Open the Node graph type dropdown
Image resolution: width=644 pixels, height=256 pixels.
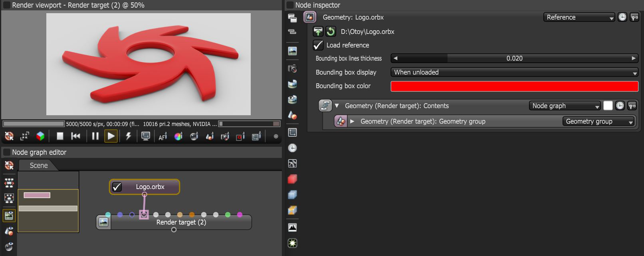click(x=565, y=106)
